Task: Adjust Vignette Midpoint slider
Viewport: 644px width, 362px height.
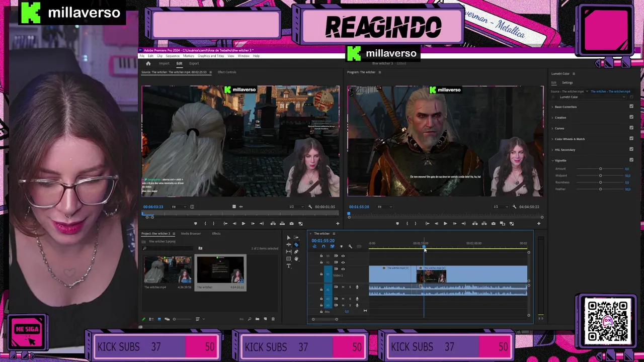Action: click(600, 175)
